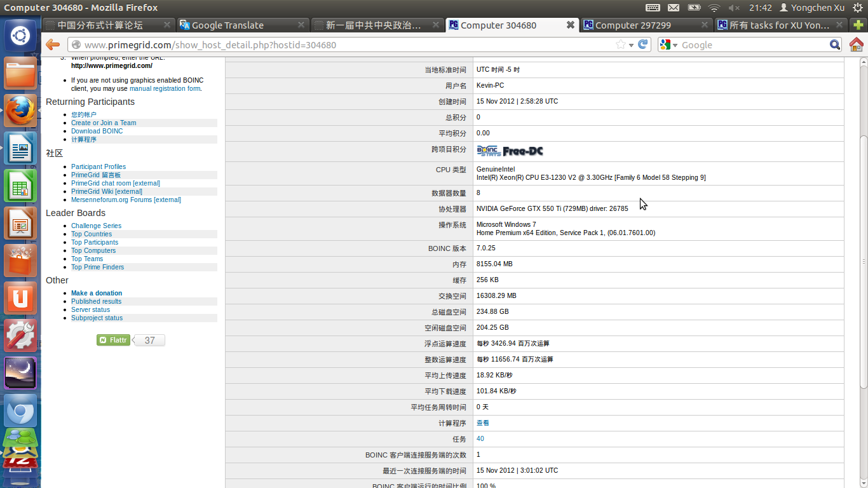Screen dimensions: 868x488
Task: Open the 您的帐户 link
Action: 84,114
